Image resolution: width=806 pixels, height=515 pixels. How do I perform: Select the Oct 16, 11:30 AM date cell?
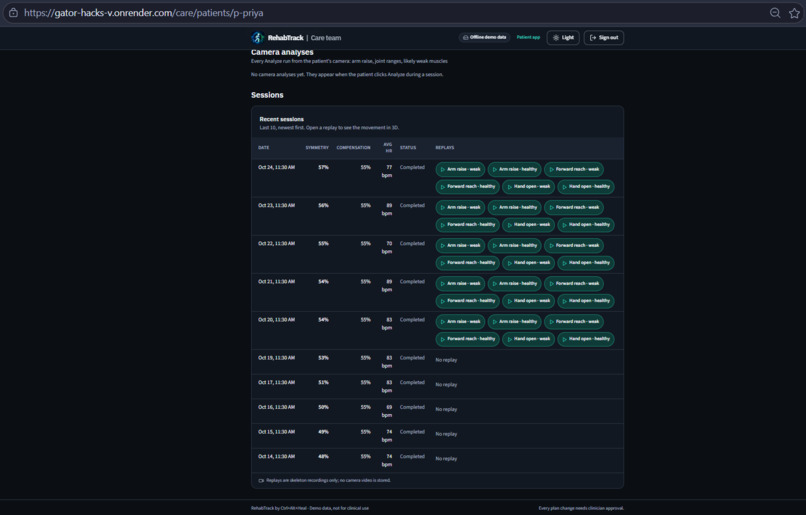pyautogui.click(x=277, y=407)
